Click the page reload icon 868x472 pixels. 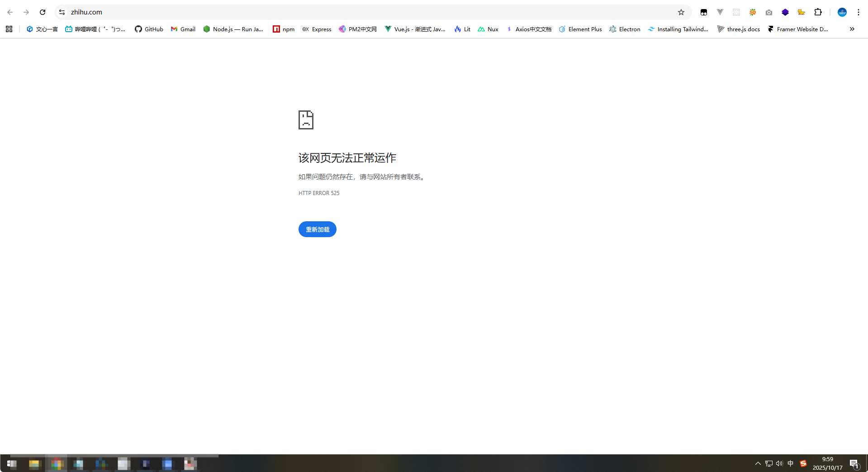coord(43,12)
